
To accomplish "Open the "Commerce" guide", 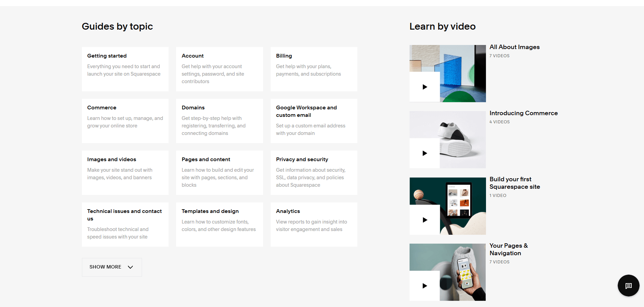I will coord(125,121).
